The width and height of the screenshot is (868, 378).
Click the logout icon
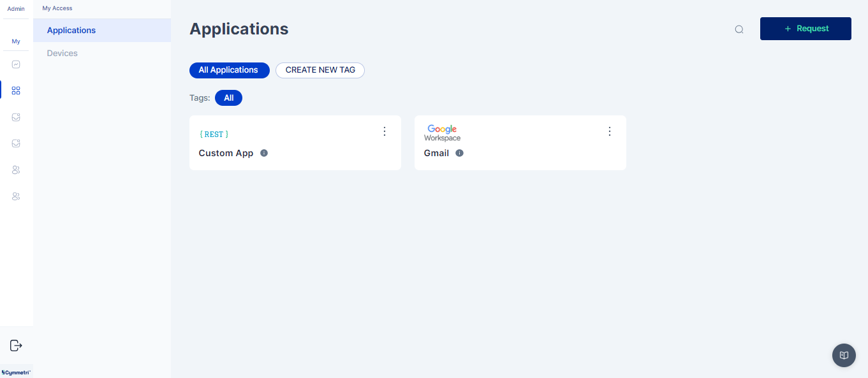click(x=16, y=345)
